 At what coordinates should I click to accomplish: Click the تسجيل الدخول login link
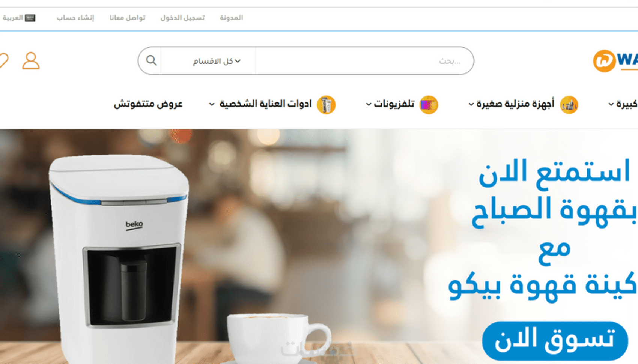pyautogui.click(x=182, y=18)
